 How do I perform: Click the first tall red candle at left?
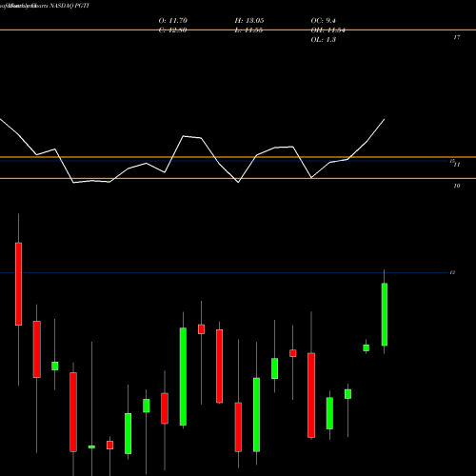(x=18, y=284)
